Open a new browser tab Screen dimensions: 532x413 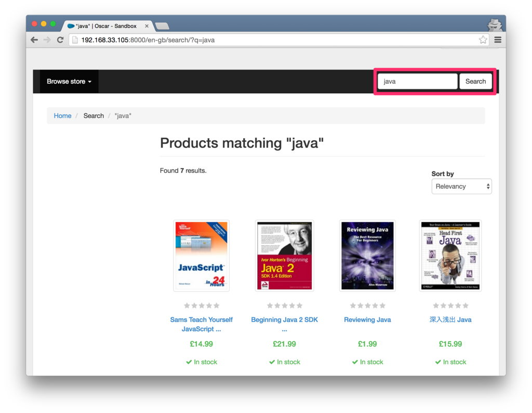coord(162,26)
